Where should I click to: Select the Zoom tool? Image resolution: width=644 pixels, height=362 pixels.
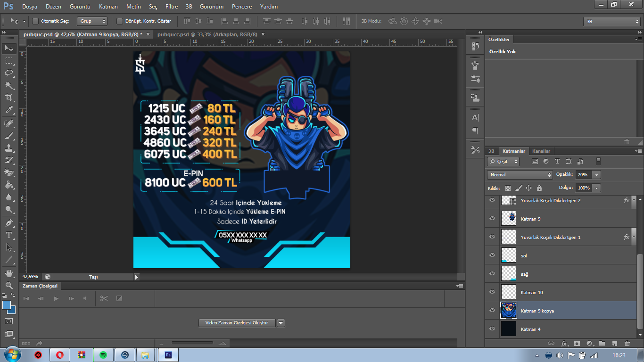(9, 286)
